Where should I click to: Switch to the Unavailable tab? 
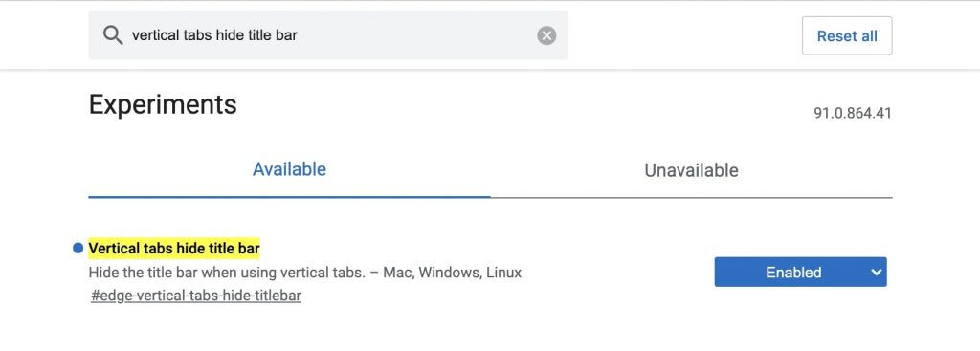(691, 170)
